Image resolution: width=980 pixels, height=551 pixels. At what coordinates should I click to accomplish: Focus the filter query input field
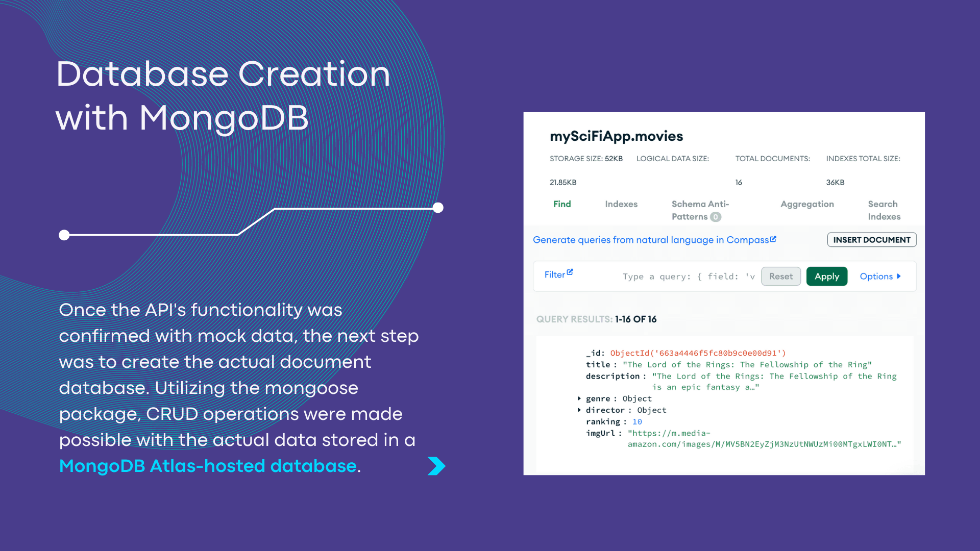point(689,277)
